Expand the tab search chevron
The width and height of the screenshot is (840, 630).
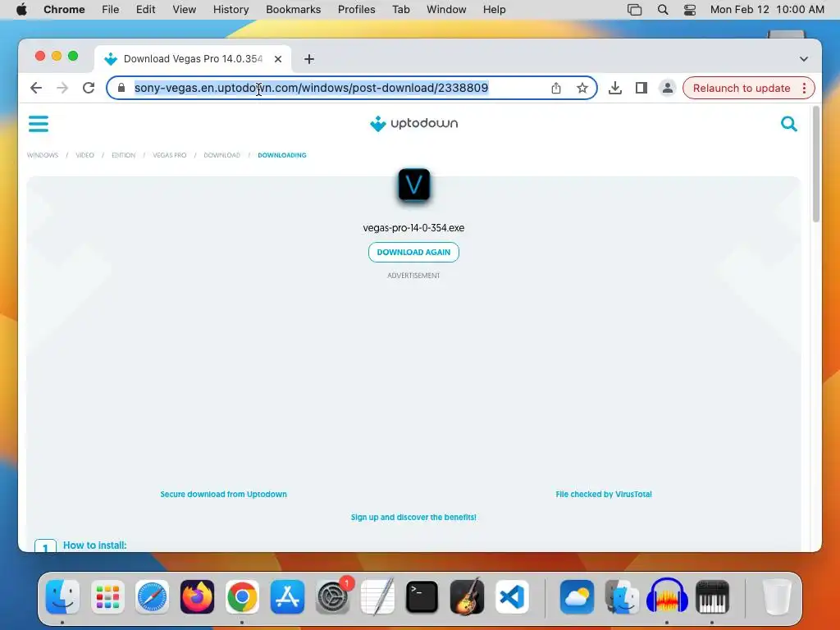(804, 59)
